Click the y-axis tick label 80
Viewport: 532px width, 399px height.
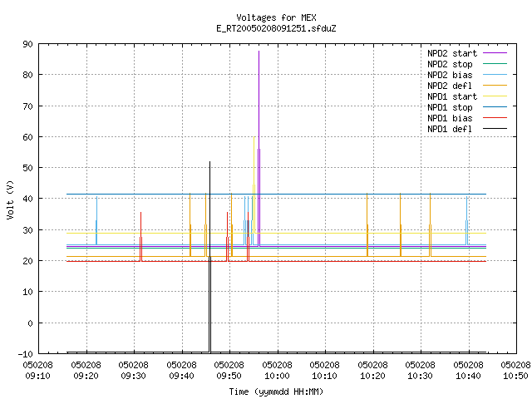pyautogui.click(x=27, y=75)
